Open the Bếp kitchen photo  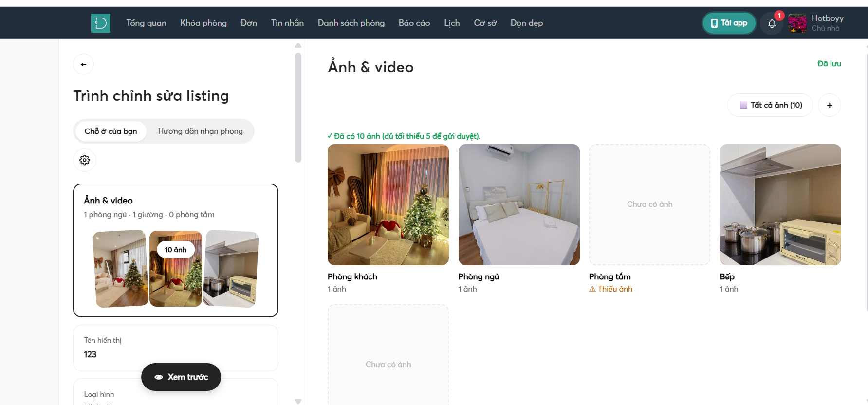coord(780,204)
